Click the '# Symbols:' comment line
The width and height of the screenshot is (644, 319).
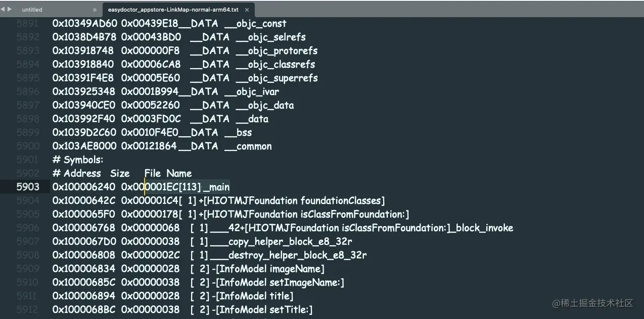(x=78, y=159)
